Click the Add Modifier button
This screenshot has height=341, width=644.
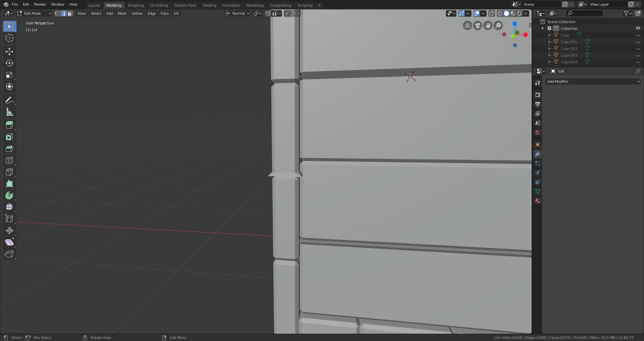pos(592,81)
